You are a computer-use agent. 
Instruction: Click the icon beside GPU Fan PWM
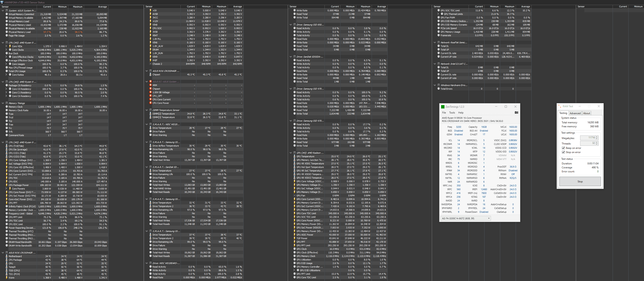438,18
